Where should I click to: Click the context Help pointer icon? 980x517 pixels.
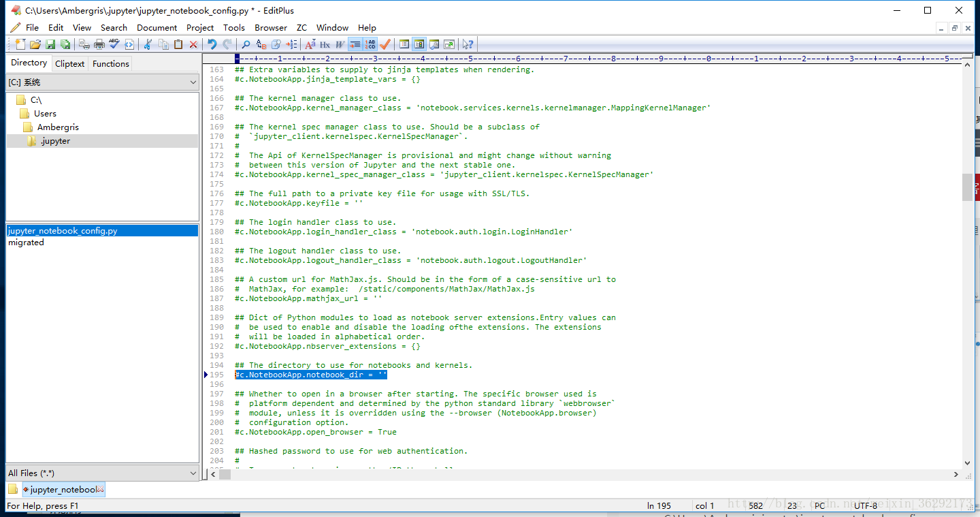click(468, 44)
